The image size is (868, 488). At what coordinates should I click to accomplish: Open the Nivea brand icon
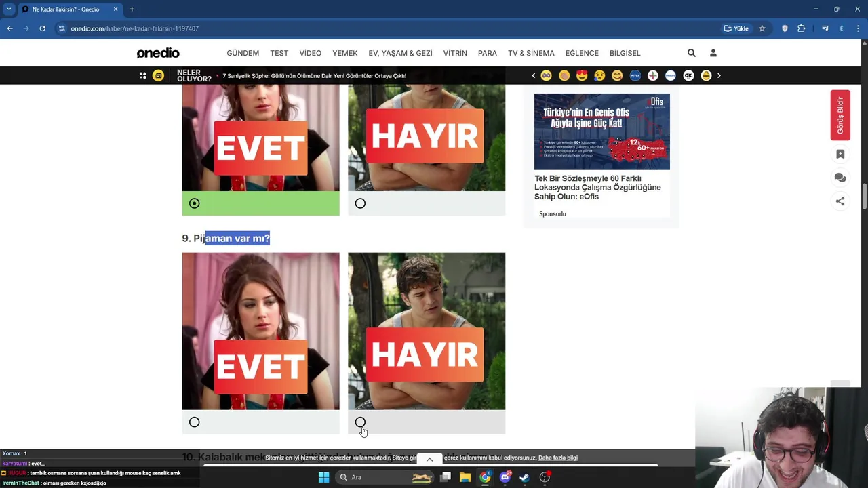pos(635,75)
